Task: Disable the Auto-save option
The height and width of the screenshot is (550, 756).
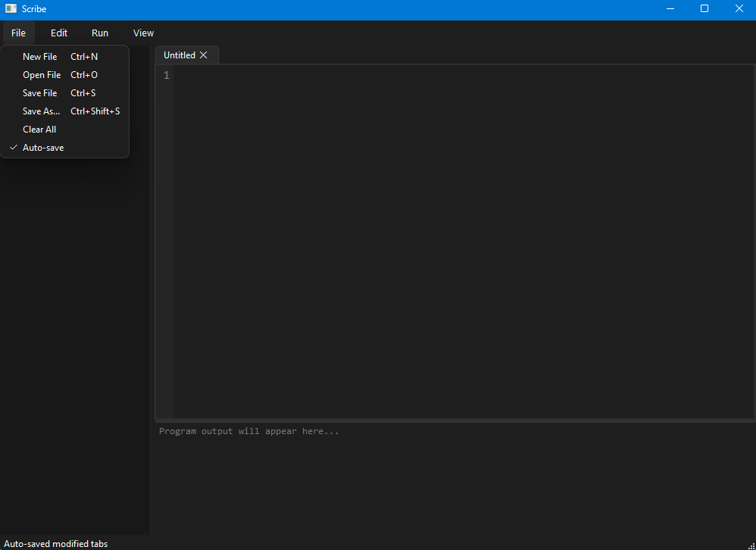Action: click(64, 148)
